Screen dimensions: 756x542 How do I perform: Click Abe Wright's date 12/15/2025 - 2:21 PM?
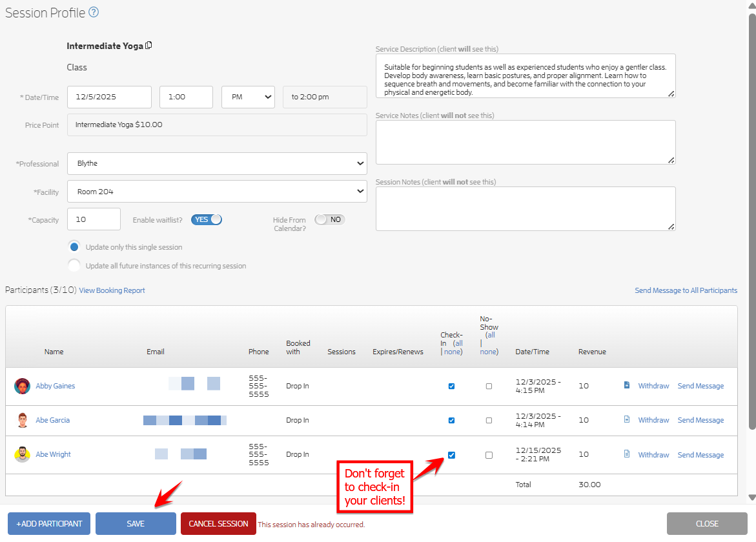[x=538, y=454]
